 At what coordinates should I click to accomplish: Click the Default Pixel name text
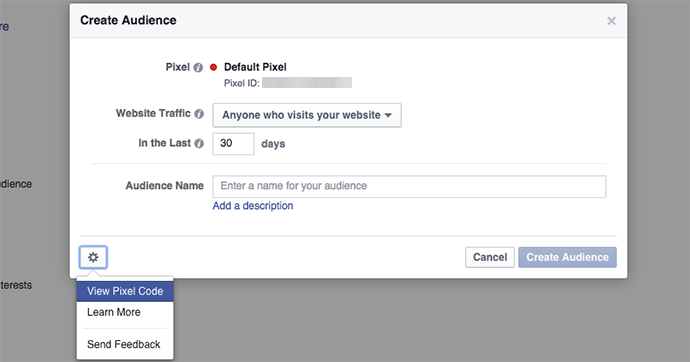pos(255,67)
